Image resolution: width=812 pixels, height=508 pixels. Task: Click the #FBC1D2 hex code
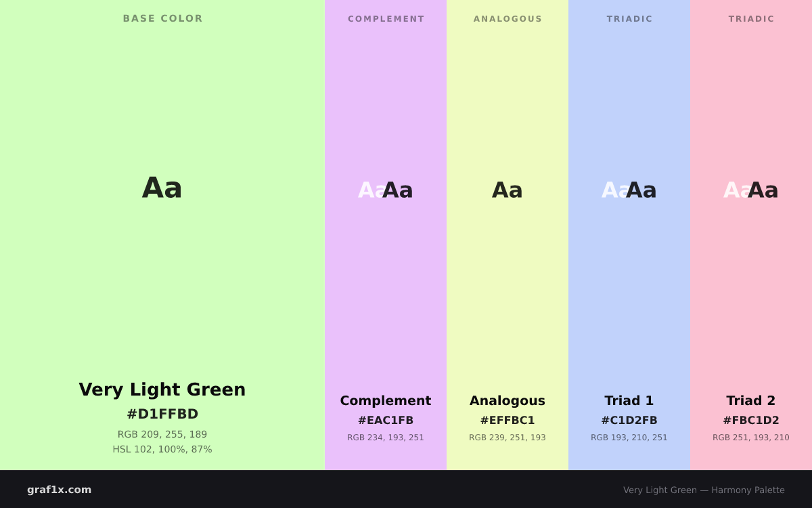click(x=751, y=420)
